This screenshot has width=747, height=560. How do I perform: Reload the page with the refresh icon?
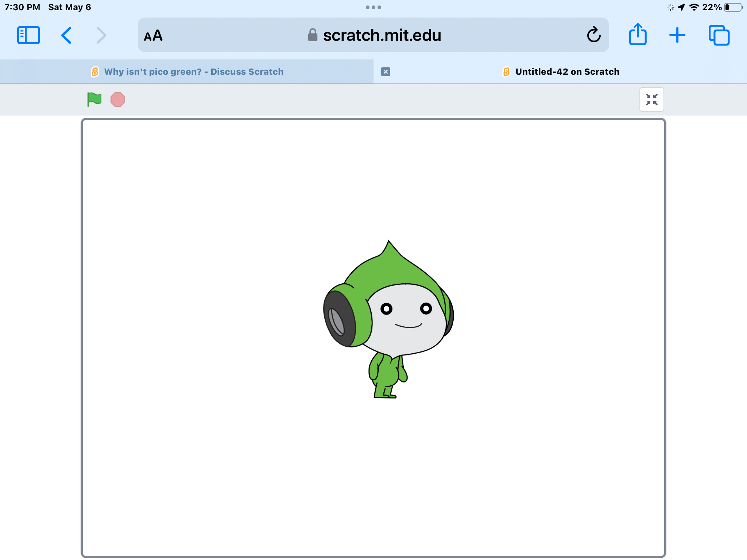(x=594, y=35)
